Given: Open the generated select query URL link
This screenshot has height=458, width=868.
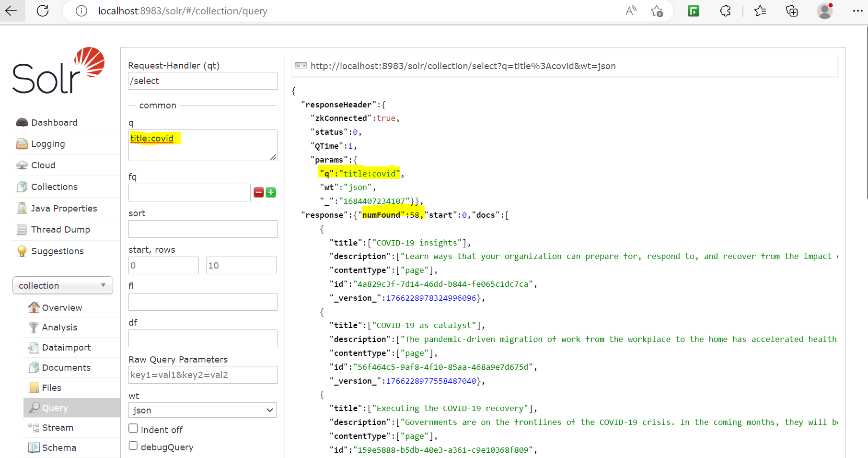Looking at the screenshot, I should pos(463,66).
